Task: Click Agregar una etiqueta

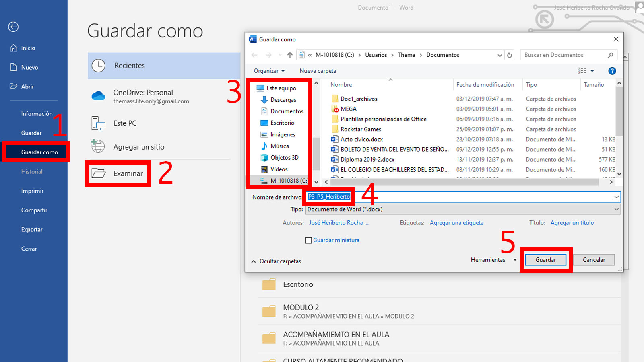Action: click(456, 223)
